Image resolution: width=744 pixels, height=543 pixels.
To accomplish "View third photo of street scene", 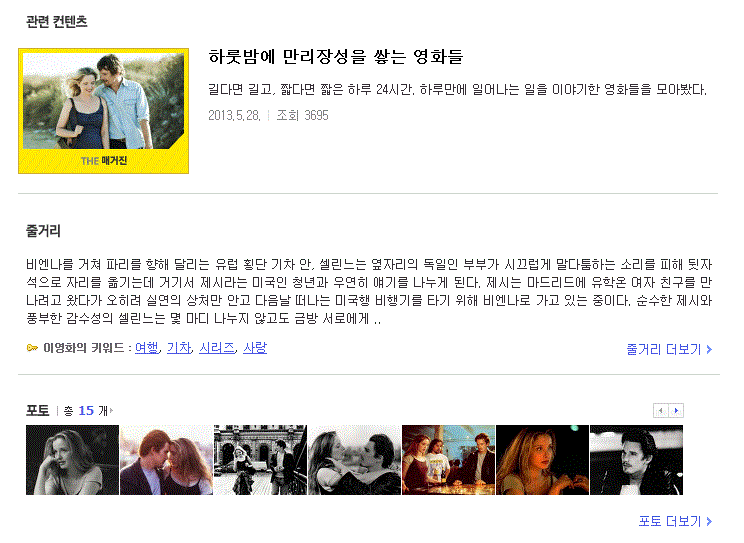I will (260, 460).
